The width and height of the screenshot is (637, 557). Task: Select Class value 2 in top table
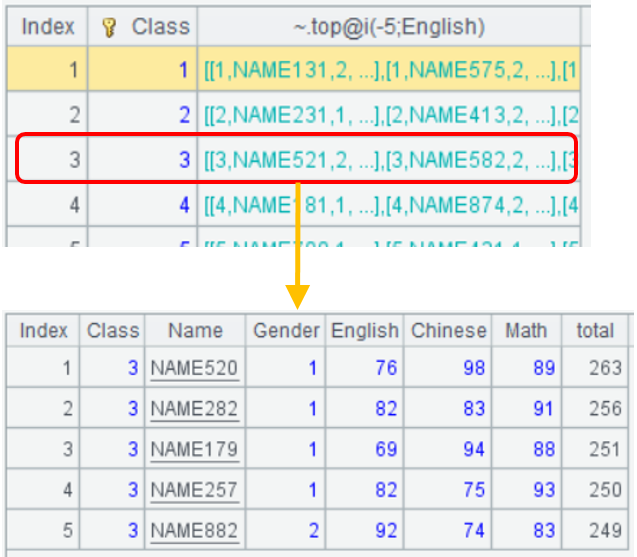[183, 115]
